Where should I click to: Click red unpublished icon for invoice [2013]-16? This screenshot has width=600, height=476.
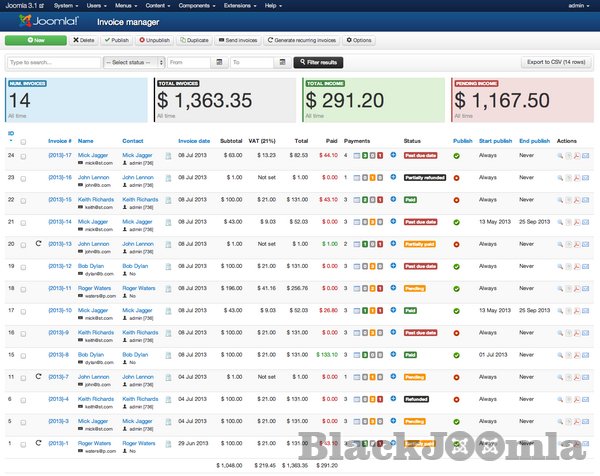pos(456,177)
